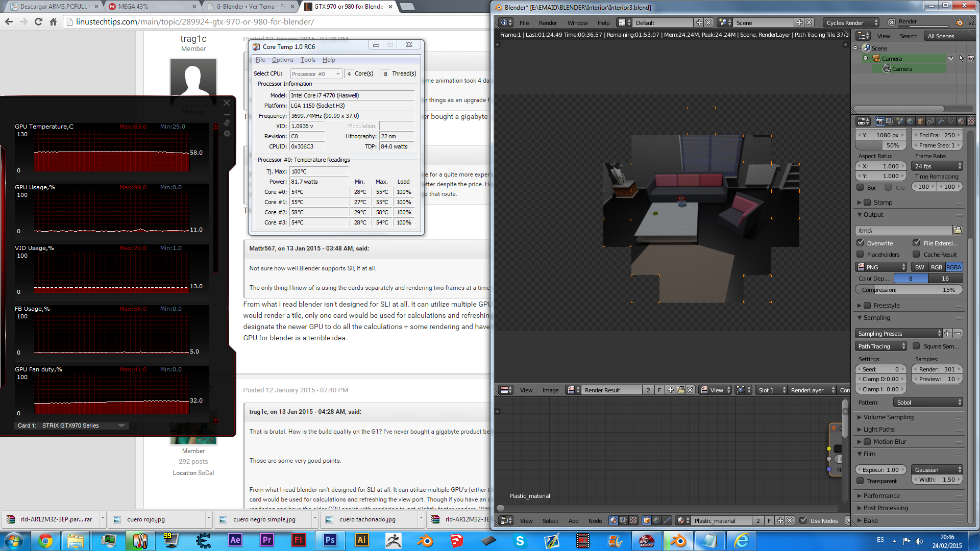The image size is (980, 551).
Task: Choose object shader source cube icon
Action: point(647,520)
